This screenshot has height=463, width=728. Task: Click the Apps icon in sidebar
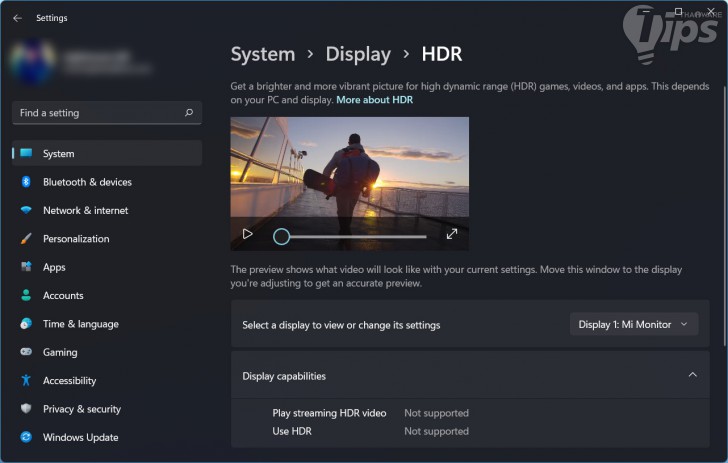coord(26,267)
